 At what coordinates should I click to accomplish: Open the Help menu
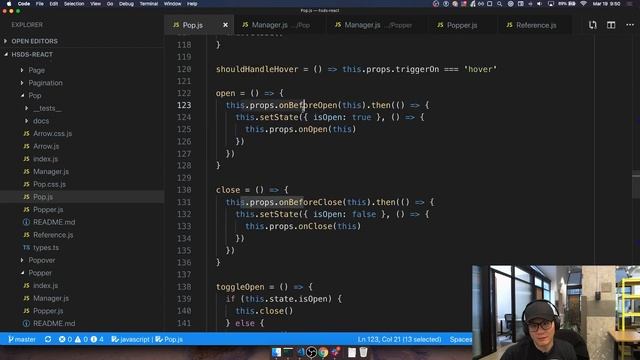pos(192,4)
